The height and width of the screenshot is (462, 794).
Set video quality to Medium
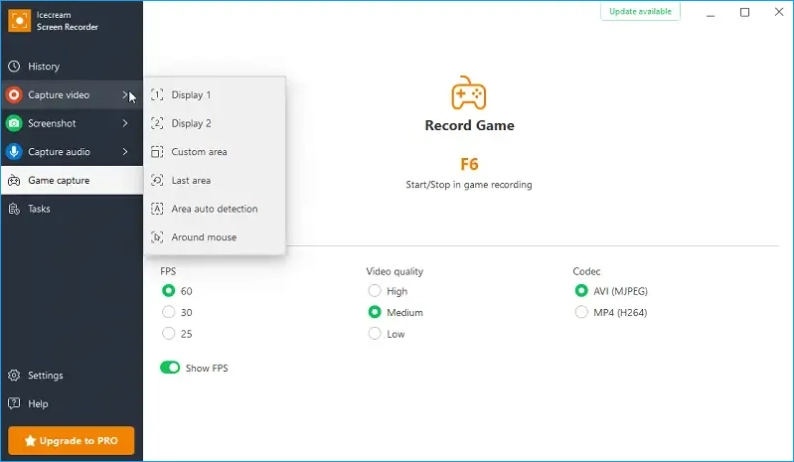(x=374, y=312)
